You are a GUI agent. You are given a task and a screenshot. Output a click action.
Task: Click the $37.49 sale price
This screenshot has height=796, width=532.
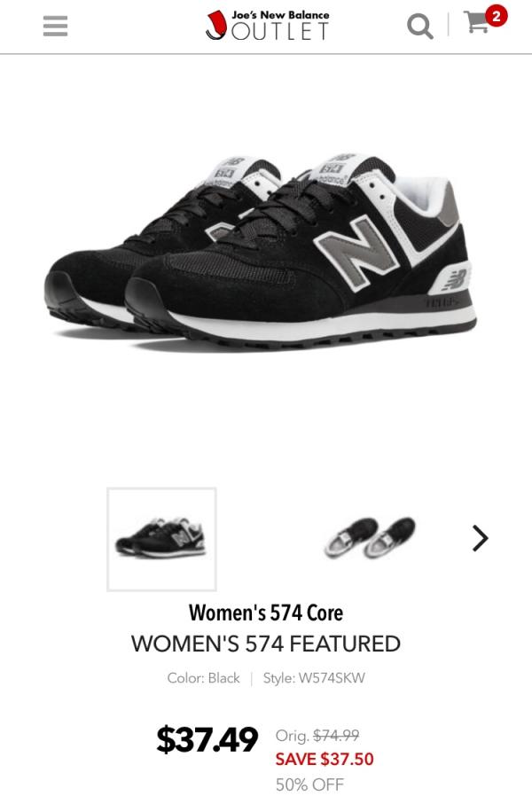click(207, 739)
